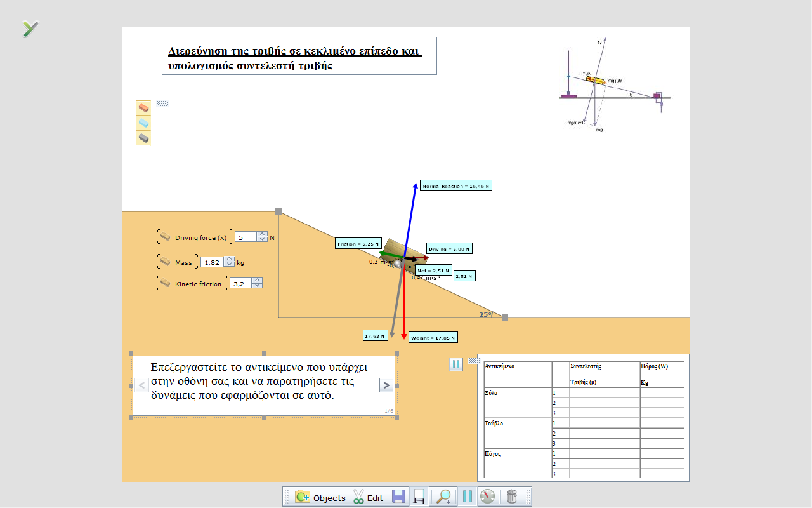Click the 0,42 m·s⁻¹ velocity label
The width and height of the screenshot is (812, 508).
(x=426, y=277)
